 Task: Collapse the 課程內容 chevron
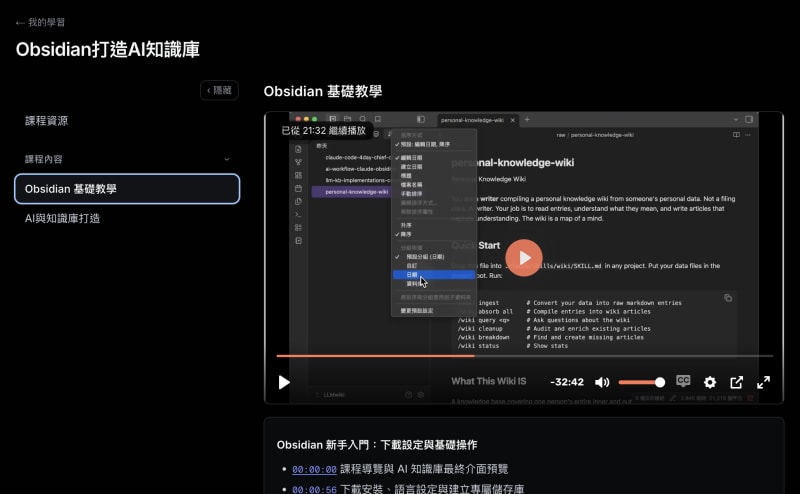click(227, 159)
